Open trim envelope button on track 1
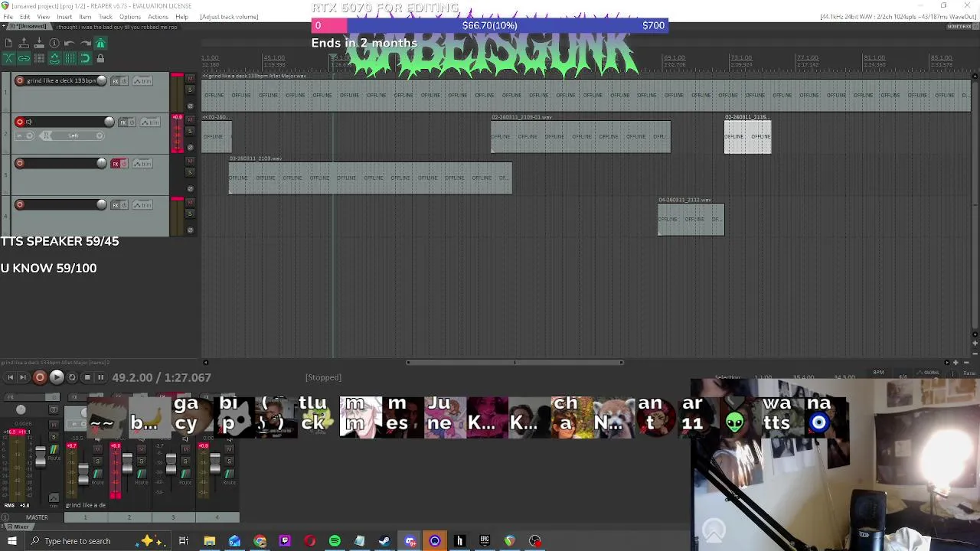 142,81
